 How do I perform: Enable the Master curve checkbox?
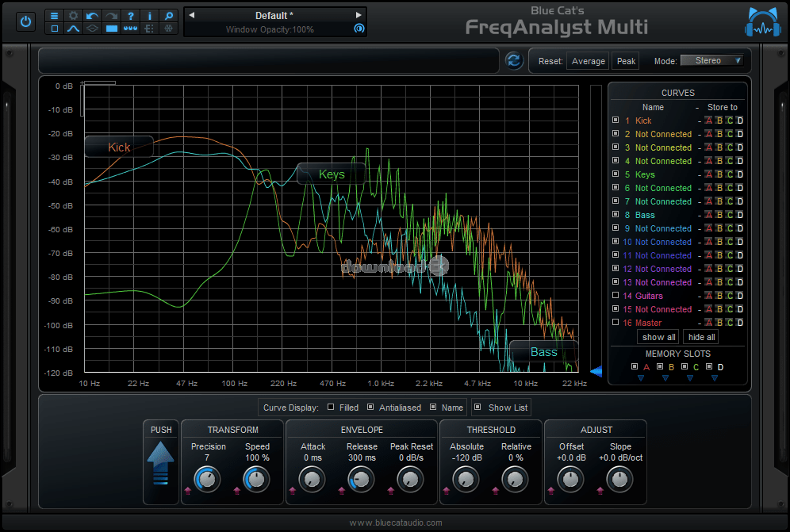(616, 322)
